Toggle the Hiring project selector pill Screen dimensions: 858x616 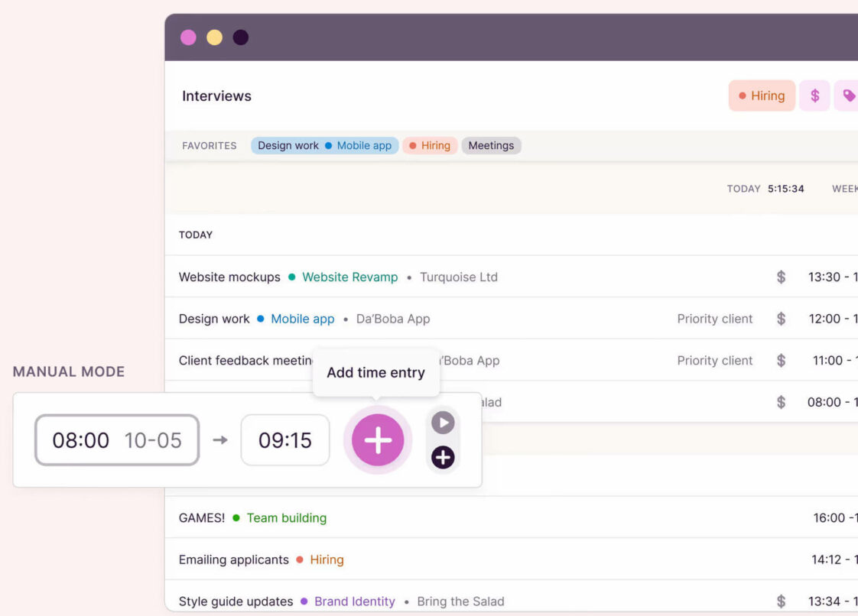[762, 96]
